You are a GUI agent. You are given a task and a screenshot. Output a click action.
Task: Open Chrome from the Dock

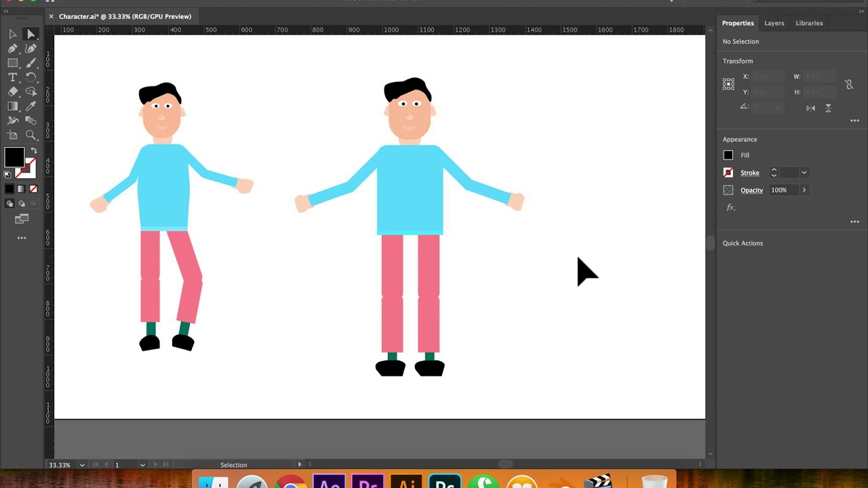point(291,483)
